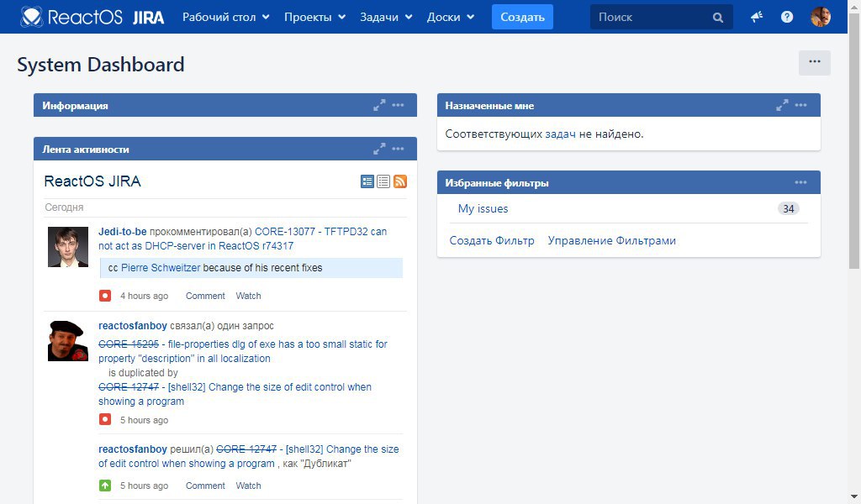The height and width of the screenshot is (504, 861).
Task: Open reactosfanboy link in решил(а) entry
Action: tap(132, 449)
